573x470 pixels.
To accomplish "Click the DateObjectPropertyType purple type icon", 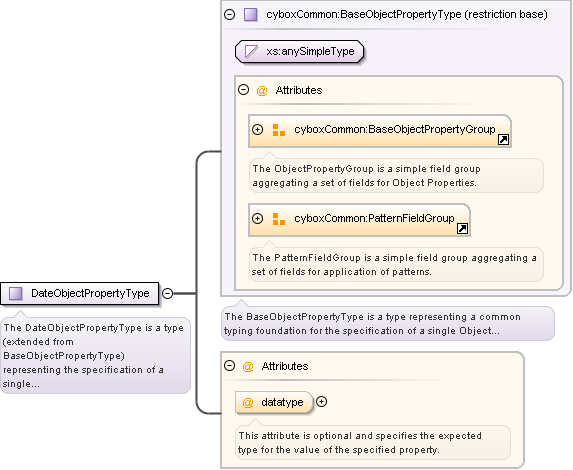I will (x=16, y=293).
